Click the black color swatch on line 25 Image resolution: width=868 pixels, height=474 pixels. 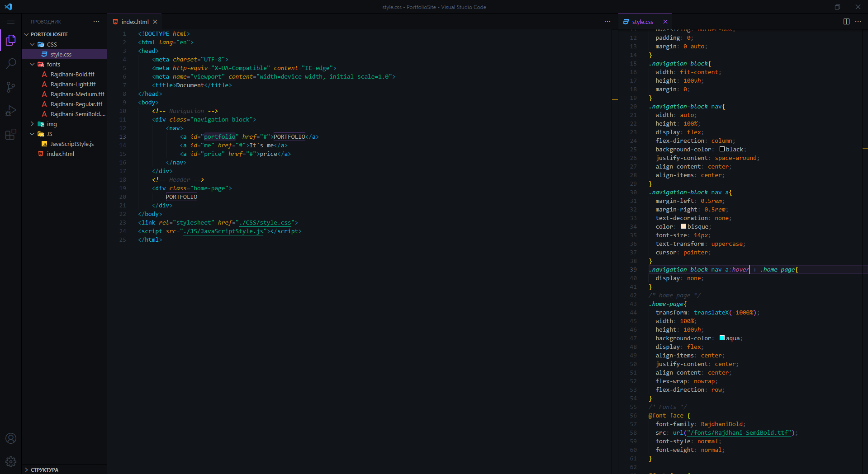tap(722, 149)
